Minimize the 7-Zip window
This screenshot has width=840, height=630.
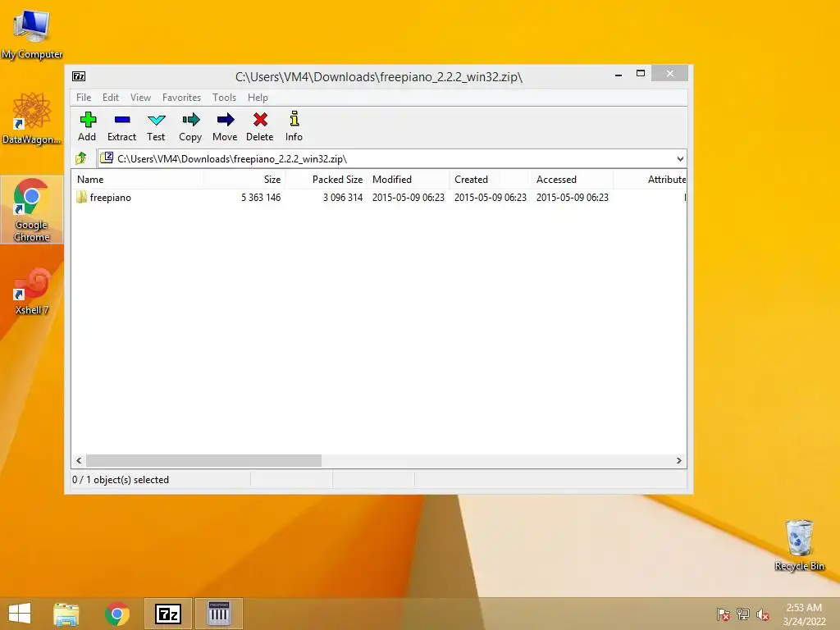click(619, 74)
